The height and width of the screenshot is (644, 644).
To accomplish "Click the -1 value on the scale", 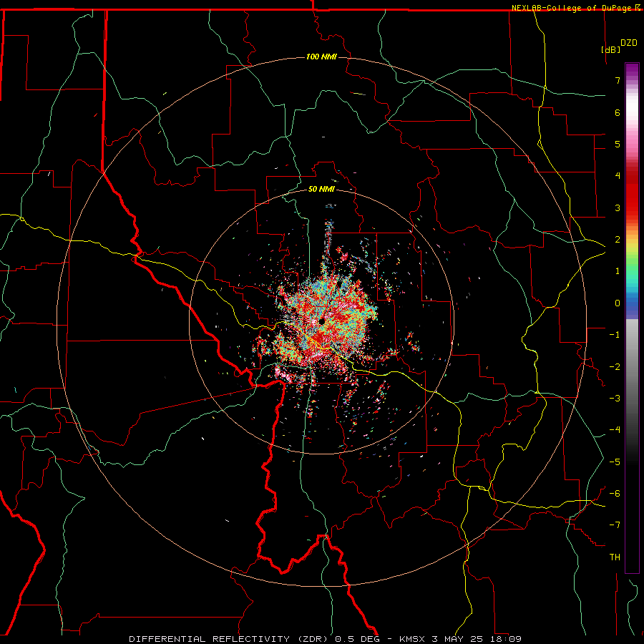I will (x=615, y=335).
